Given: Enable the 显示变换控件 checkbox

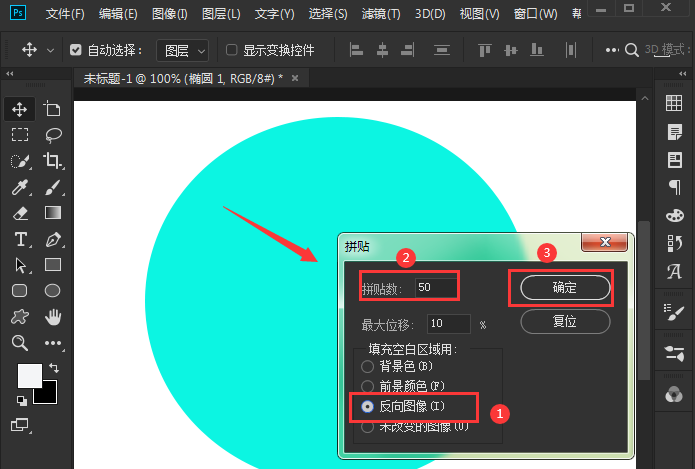Looking at the screenshot, I should [231, 50].
